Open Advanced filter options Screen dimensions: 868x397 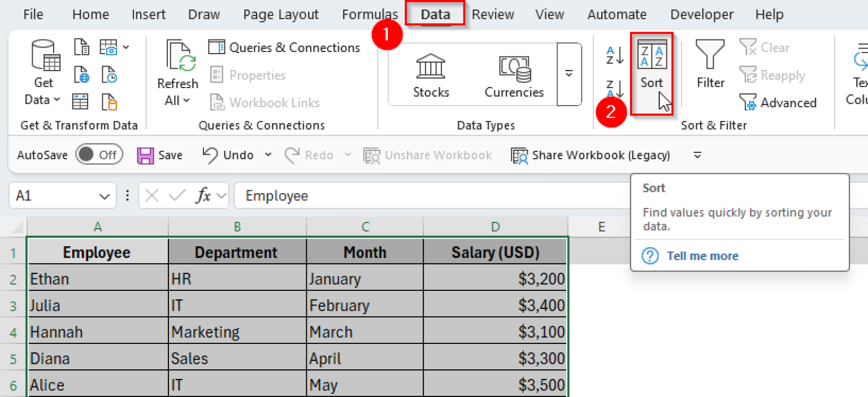tap(779, 103)
